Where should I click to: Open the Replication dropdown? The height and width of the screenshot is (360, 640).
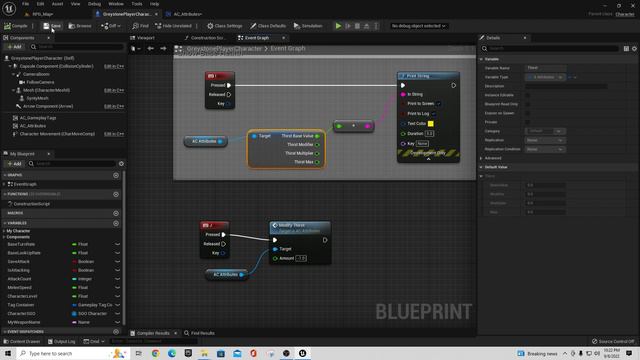click(x=545, y=140)
